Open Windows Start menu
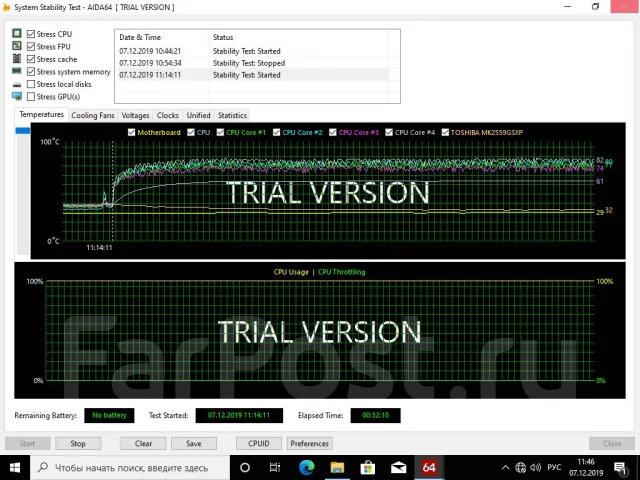Image resolution: width=640 pixels, height=480 pixels. (x=15, y=468)
